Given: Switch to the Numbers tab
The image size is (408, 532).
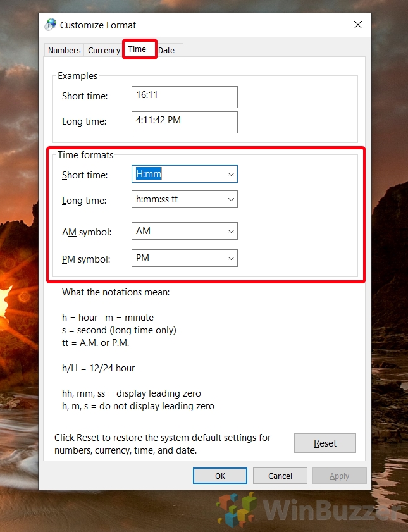Looking at the screenshot, I should 63,50.
